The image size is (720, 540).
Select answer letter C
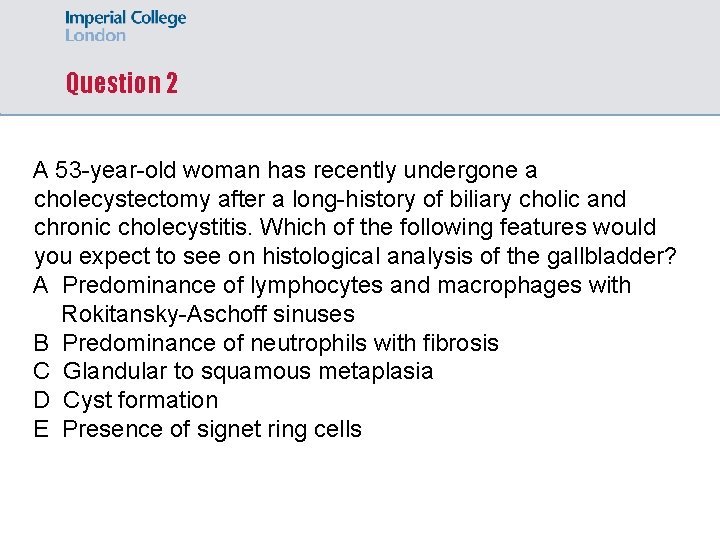tap(41, 372)
